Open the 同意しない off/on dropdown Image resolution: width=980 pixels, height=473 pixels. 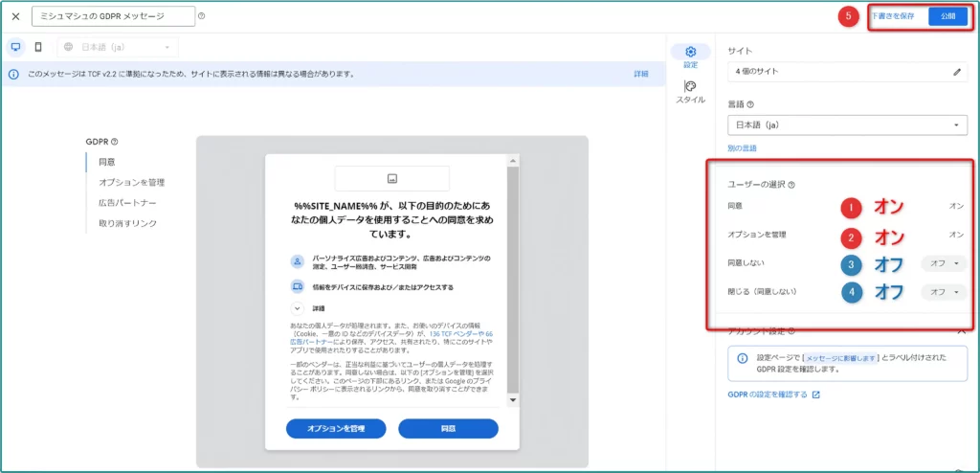pos(945,263)
